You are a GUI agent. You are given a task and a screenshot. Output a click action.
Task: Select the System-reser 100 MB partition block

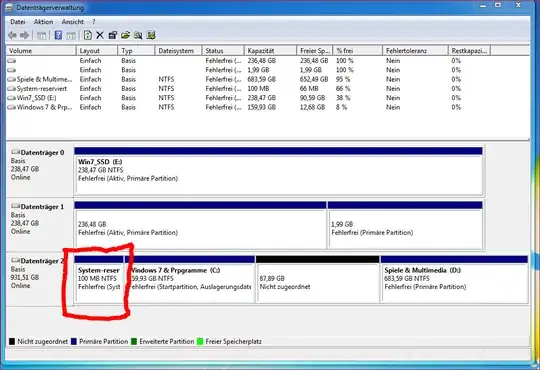point(99,279)
